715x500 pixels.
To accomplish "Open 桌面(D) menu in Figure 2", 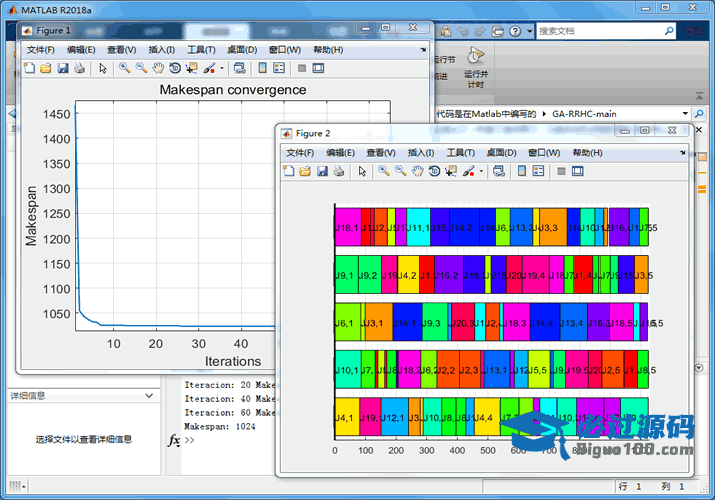I will (x=502, y=153).
